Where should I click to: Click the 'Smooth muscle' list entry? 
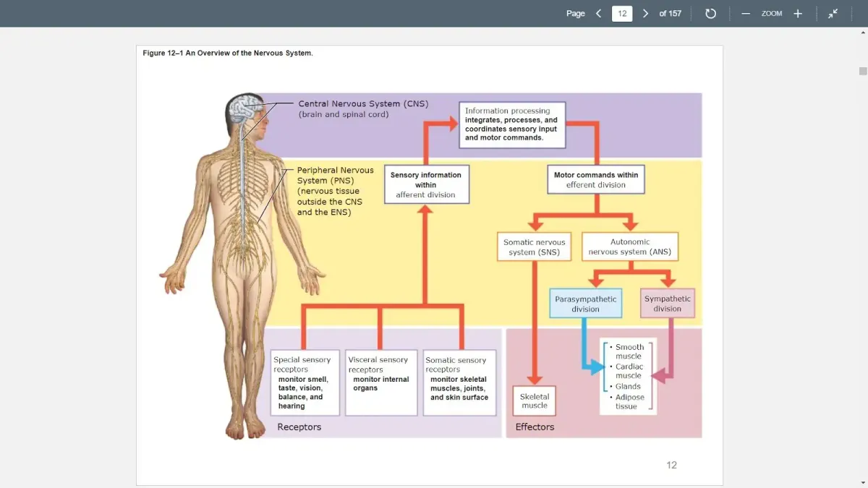pyautogui.click(x=627, y=351)
